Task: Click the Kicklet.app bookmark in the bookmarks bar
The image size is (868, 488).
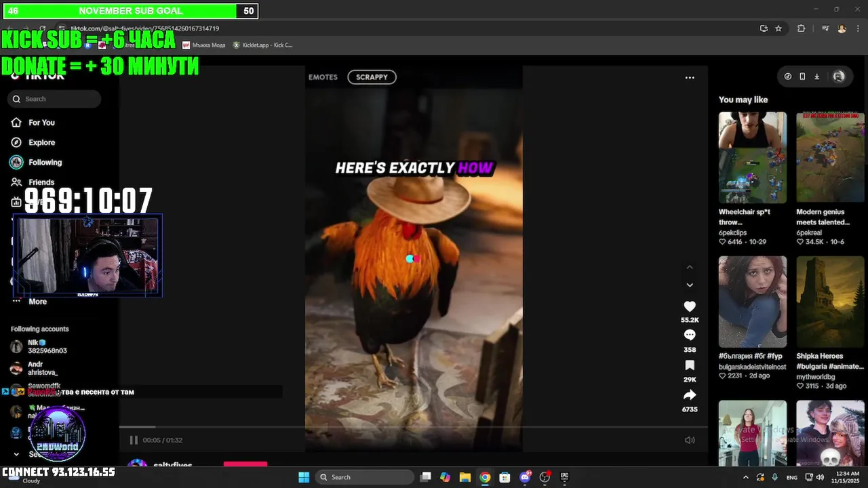Action: [x=263, y=45]
